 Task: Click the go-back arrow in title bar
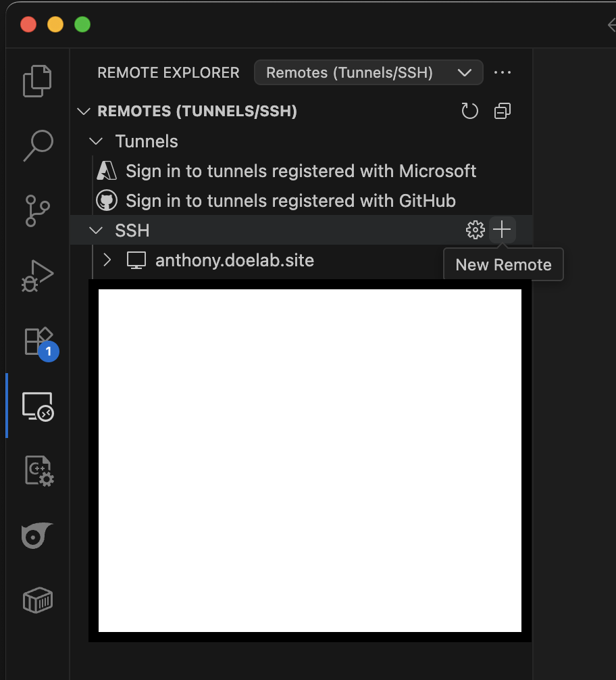(x=612, y=25)
